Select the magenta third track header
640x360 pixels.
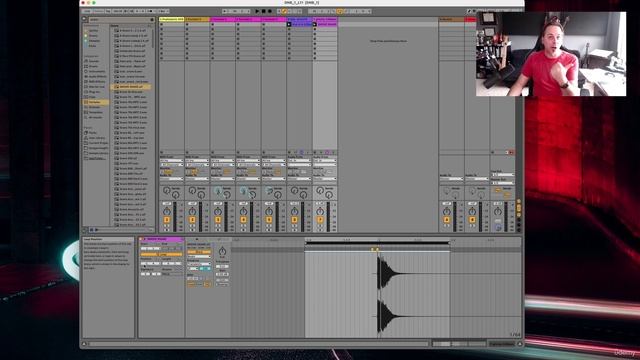223,19
